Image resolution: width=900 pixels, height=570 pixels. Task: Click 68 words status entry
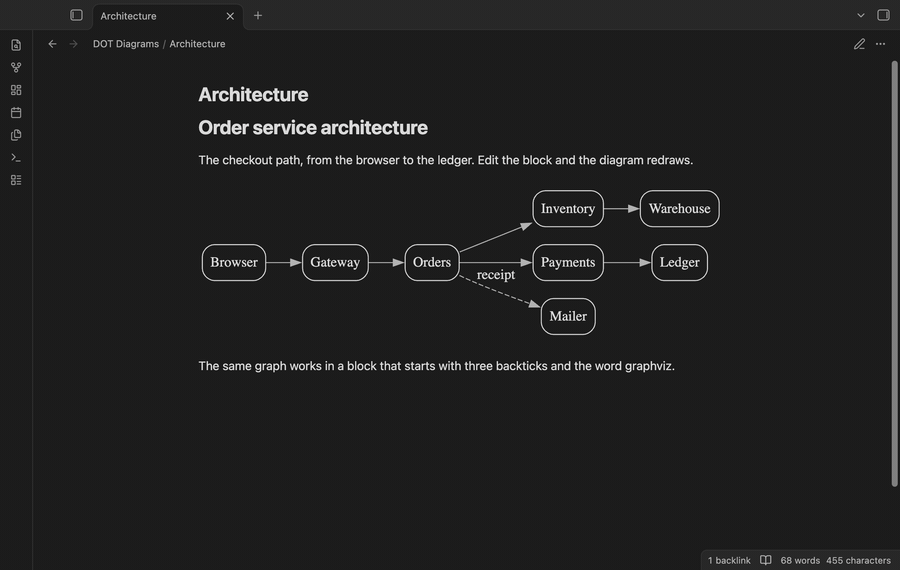[x=800, y=560]
